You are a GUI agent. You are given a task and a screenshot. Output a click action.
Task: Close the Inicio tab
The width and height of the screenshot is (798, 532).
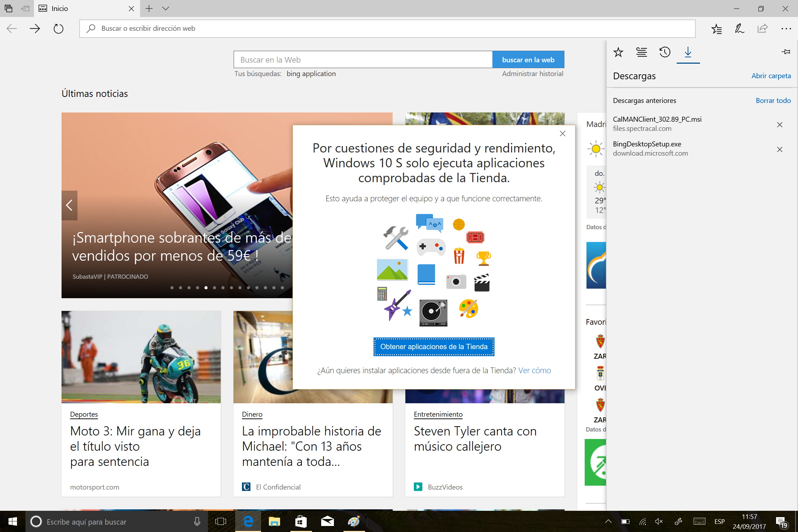pos(131,8)
